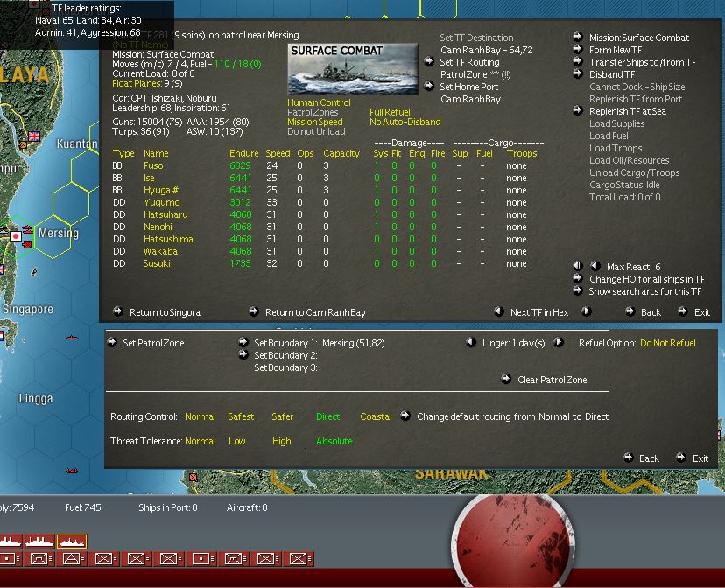Screen dimensions: 725x588
Task: Set Threat Tolerance to High
Action: [x=282, y=441]
